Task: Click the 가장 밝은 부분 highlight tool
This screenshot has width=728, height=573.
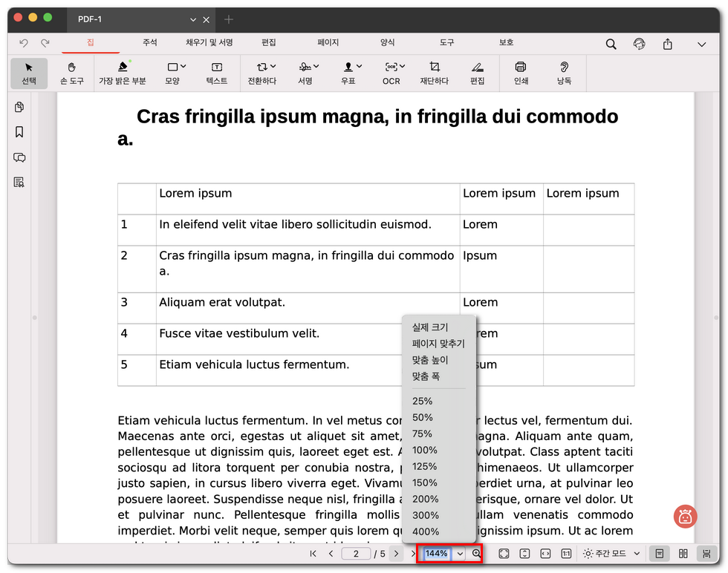Action: point(122,73)
